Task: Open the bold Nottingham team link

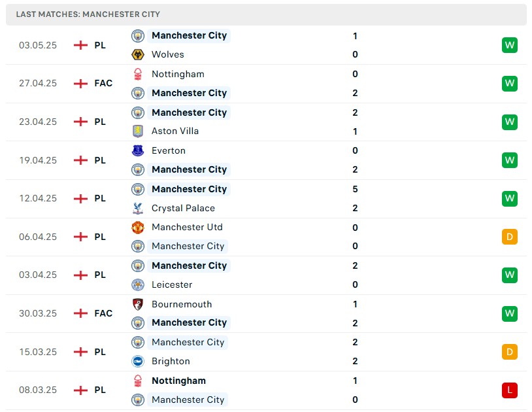Action: 178,381
